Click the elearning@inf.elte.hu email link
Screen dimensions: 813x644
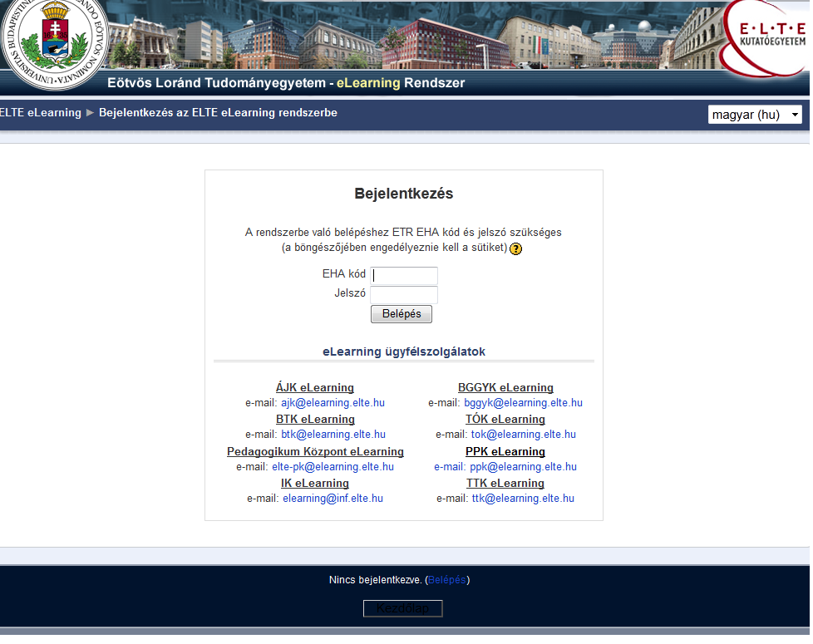[x=333, y=498]
